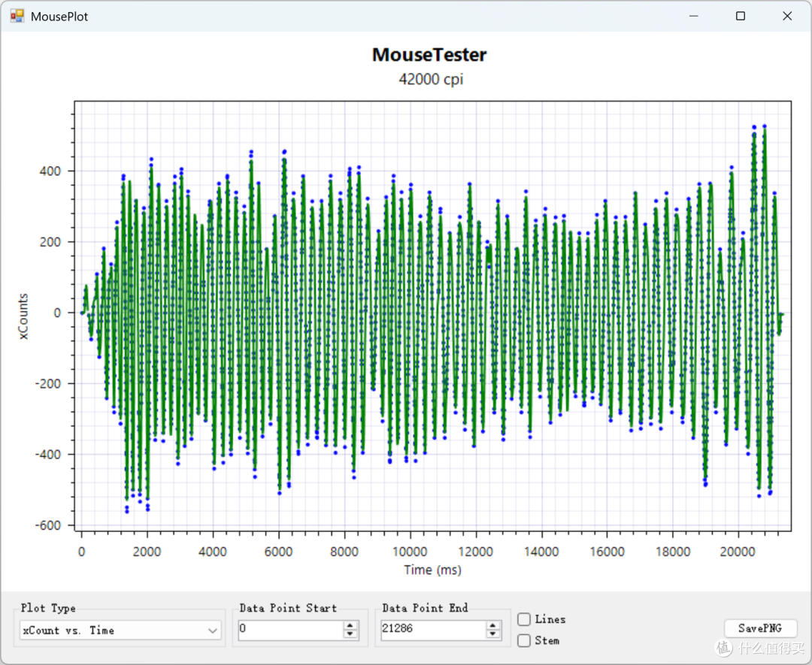Image resolution: width=812 pixels, height=665 pixels.
Task: Increase Data Point End with up arrow
Action: (x=493, y=626)
